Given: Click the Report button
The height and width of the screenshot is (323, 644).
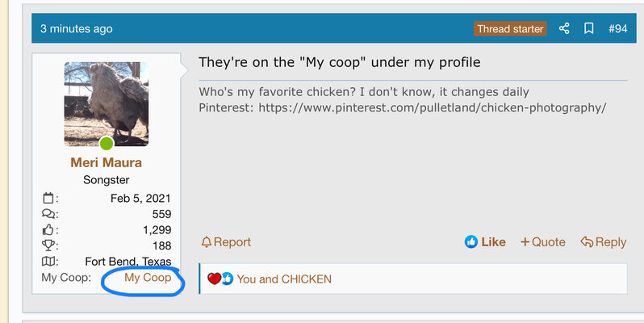Looking at the screenshot, I should (x=226, y=242).
